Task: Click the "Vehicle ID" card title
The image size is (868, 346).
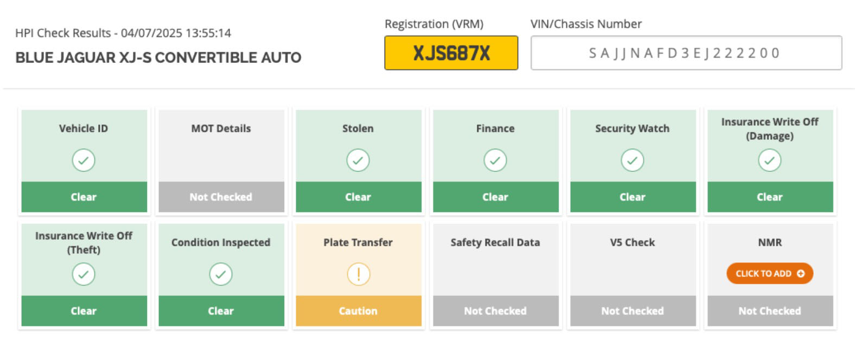Action: pyautogui.click(x=84, y=129)
